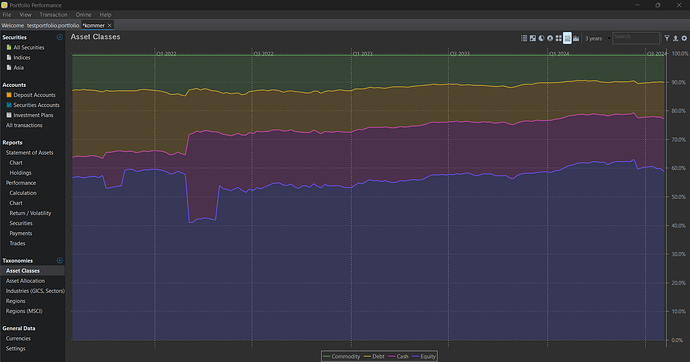The height and width of the screenshot is (362, 690).
Task: Switch to the Welcome tab
Action: (x=12, y=26)
